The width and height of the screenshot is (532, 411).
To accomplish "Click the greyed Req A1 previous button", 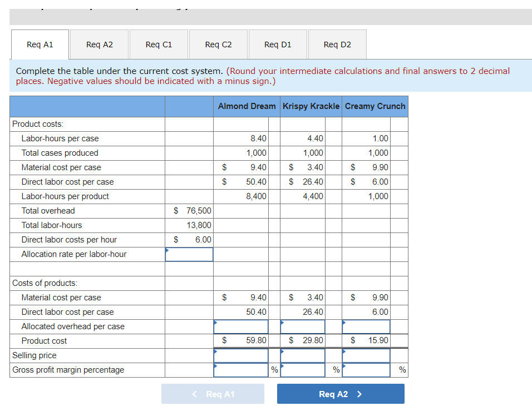I will point(213,394).
